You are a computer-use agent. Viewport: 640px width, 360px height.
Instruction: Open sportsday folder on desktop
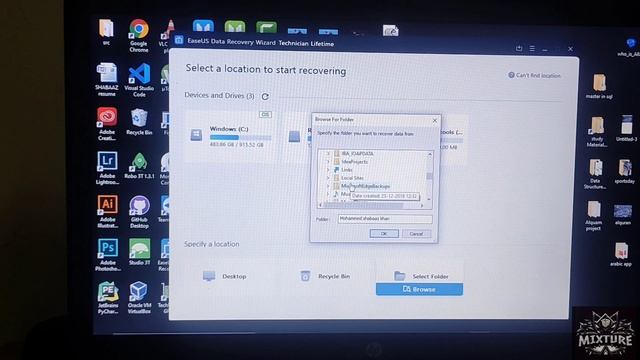624,171
